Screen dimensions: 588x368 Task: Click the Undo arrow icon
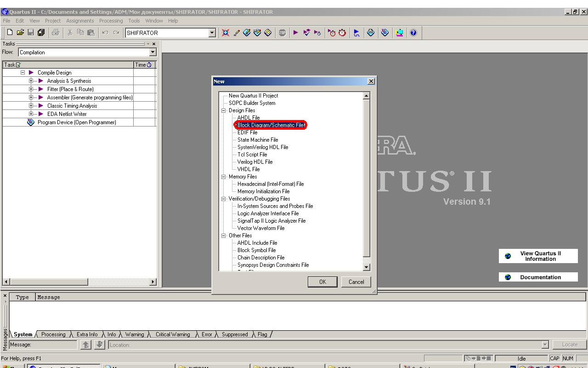click(x=105, y=33)
